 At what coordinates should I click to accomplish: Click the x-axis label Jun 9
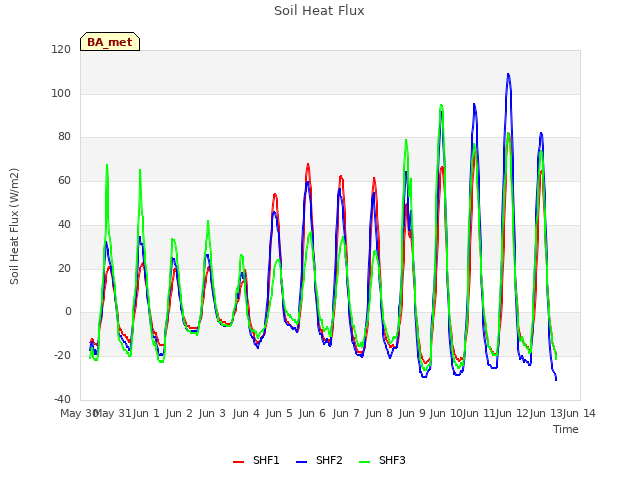click(412, 413)
